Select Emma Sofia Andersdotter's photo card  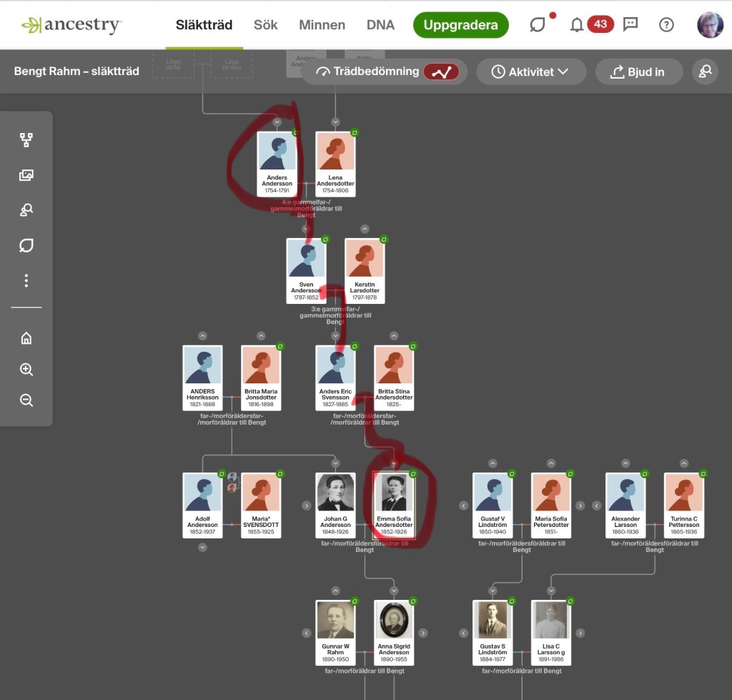[x=394, y=502]
